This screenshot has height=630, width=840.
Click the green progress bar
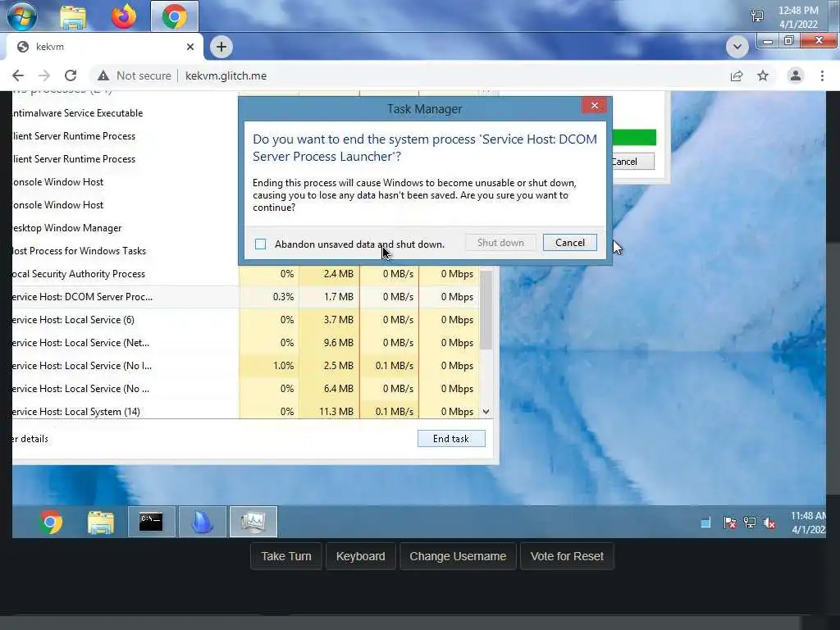pyautogui.click(x=634, y=137)
